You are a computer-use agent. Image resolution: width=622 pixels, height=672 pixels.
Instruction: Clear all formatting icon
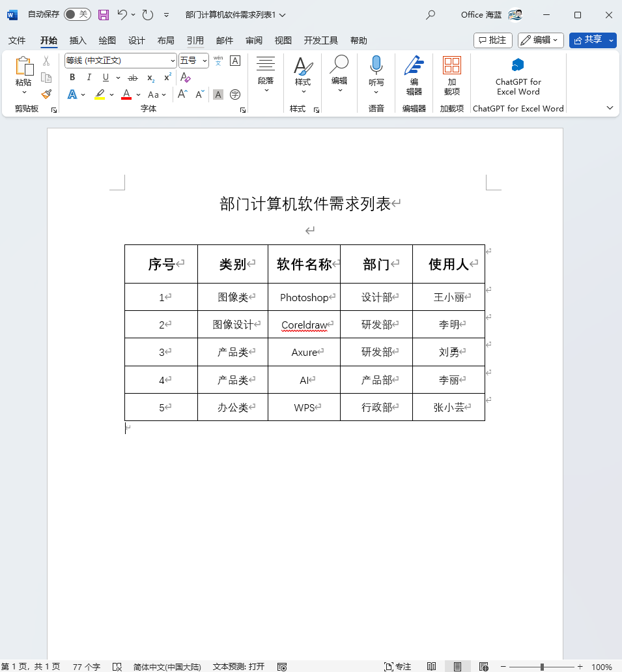[x=186, y=78]
